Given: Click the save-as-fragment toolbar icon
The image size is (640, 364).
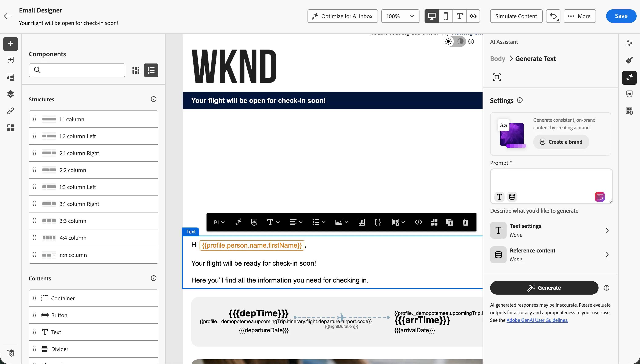Looking at the screenshot, I should tap(434, 222).
